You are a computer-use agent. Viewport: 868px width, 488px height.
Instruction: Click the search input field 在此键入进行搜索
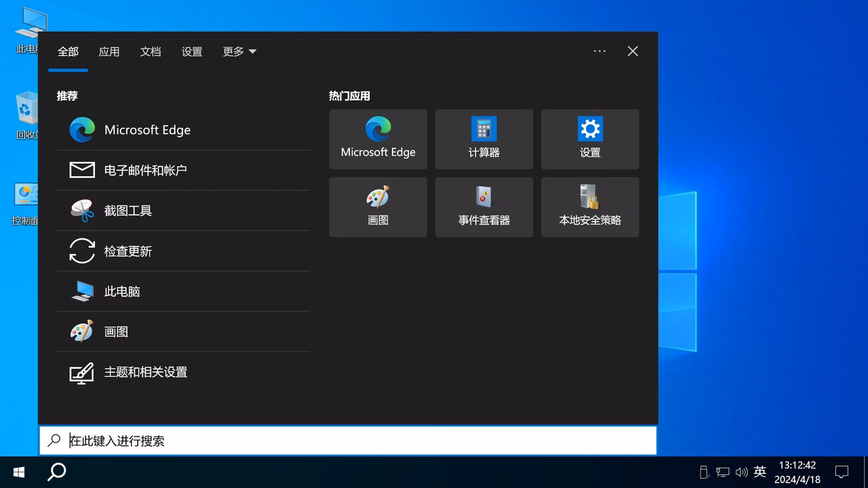pos(349,441)
